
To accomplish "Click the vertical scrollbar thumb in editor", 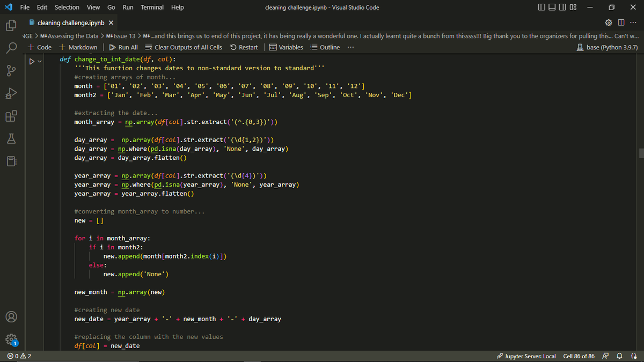I will click(x=641, y=153).
